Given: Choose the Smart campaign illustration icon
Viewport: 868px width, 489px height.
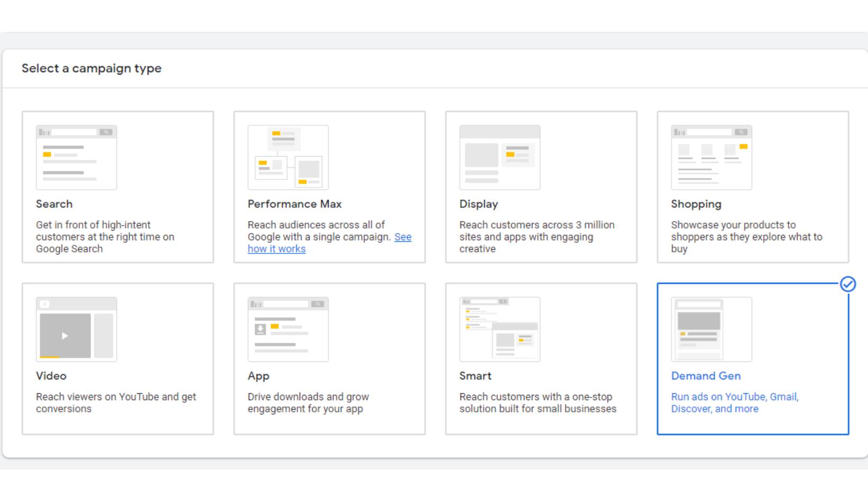Looking at the screenshot, I should (500, 329).
